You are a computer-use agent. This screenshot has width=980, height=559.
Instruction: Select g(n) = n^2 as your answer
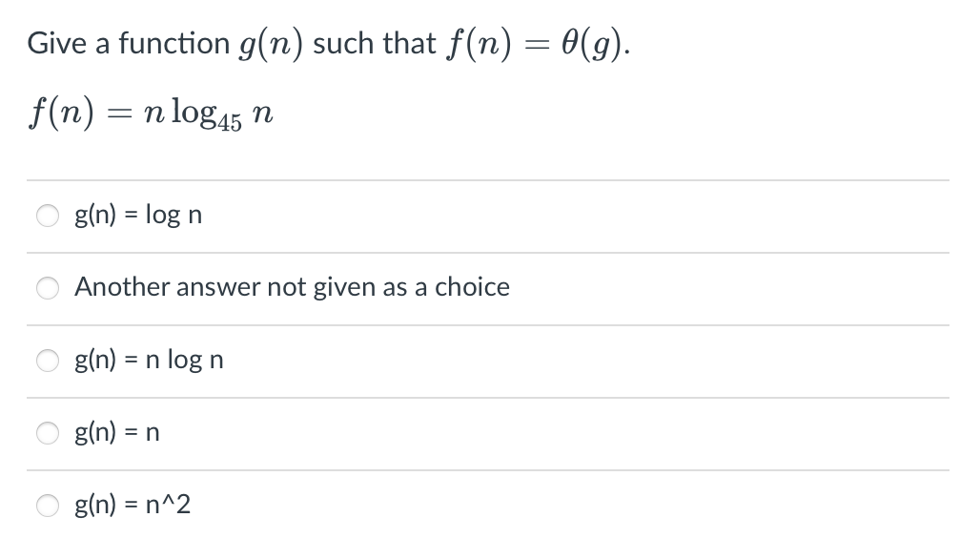48,506
